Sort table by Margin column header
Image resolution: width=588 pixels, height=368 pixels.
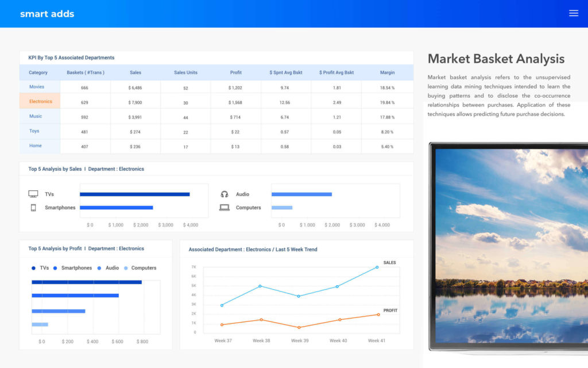coord(387,72)
